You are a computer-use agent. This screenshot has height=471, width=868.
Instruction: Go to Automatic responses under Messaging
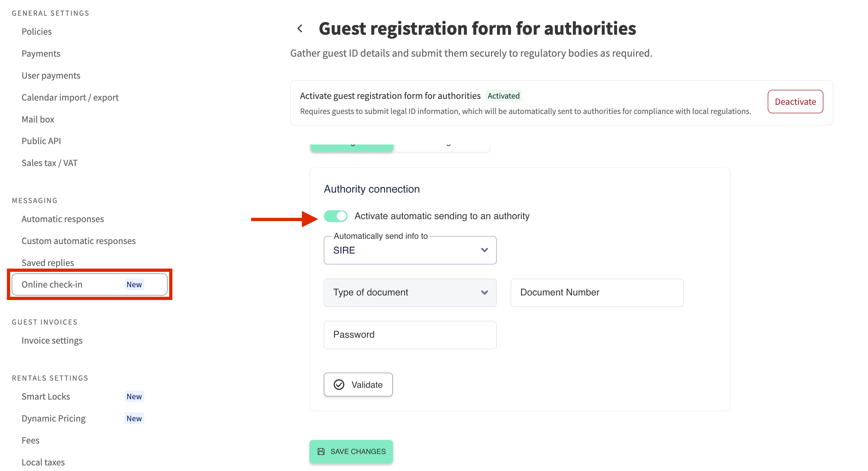63,219
